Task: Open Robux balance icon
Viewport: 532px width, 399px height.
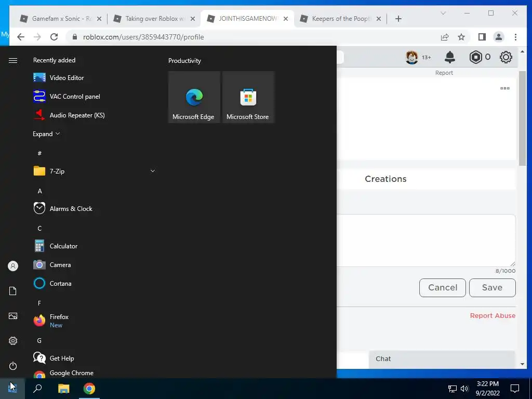Action: pyautogui.click(x=476, y=57)
